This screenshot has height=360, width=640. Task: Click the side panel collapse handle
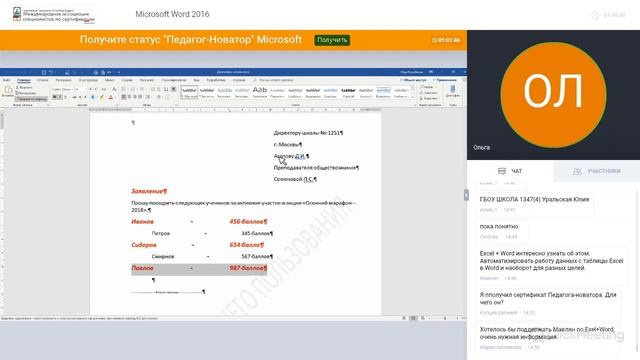coord(466,195)
